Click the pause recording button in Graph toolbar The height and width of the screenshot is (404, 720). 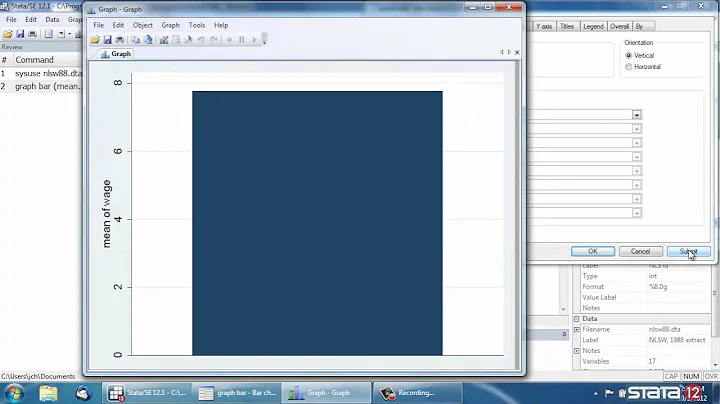pyautogui.click(x=242, y=40)
